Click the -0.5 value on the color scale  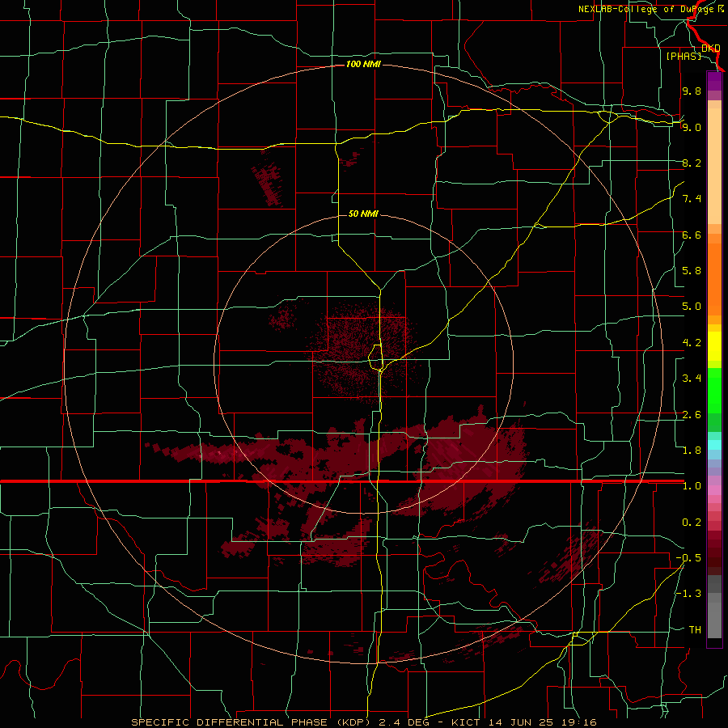[688, 558]
